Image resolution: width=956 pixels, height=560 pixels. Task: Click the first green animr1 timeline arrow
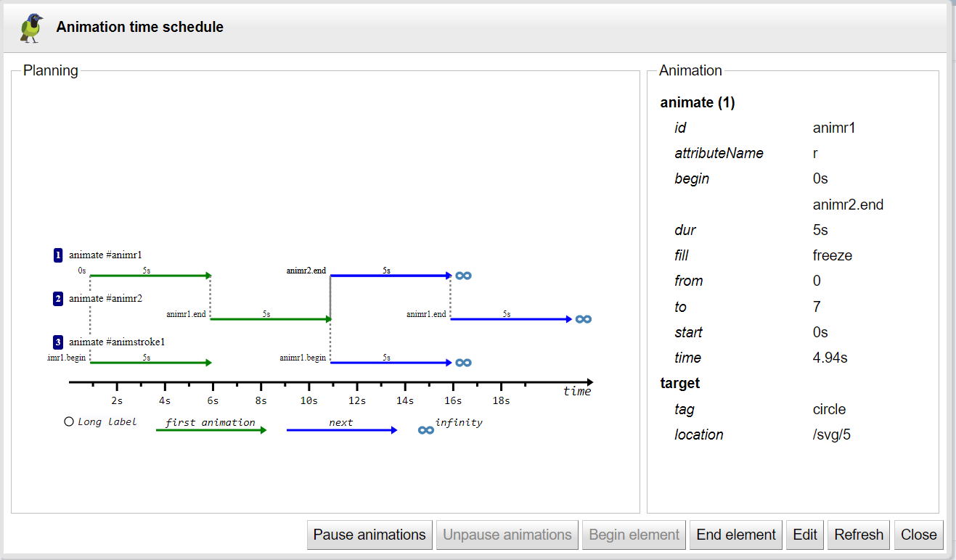[150, 276]
